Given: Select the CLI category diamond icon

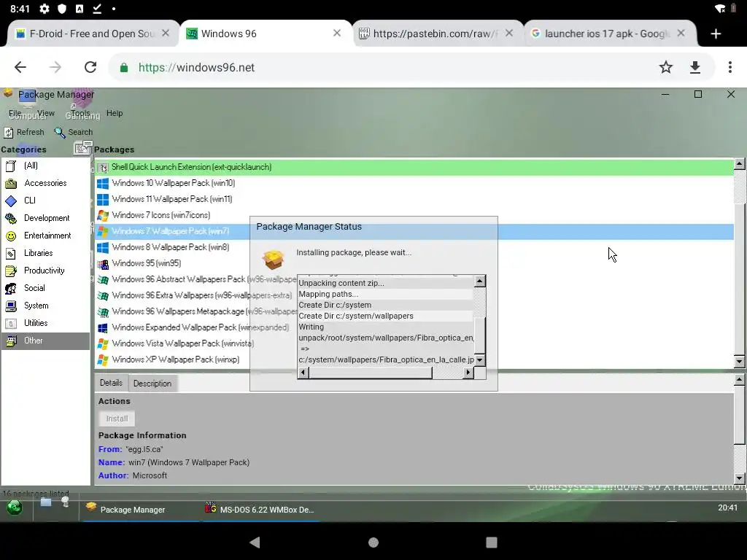Looking at the screenshot, I should click(x=11, y=201).
